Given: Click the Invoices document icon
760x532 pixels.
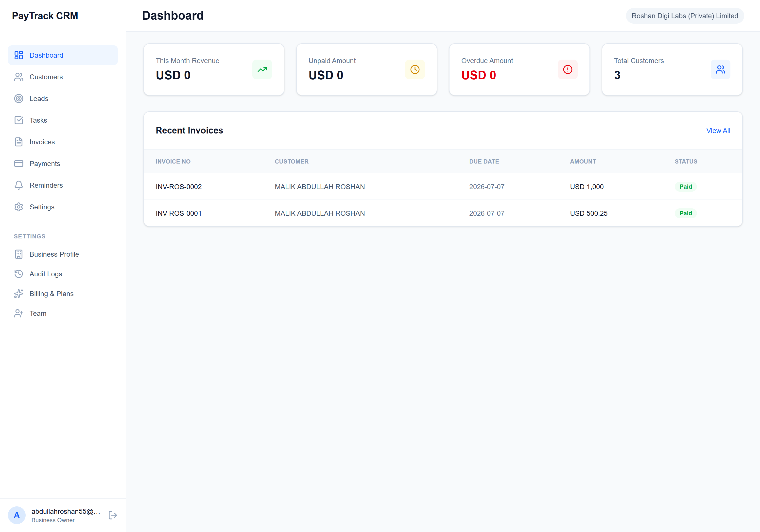Looking at the screenshot, I should (18, 142).
